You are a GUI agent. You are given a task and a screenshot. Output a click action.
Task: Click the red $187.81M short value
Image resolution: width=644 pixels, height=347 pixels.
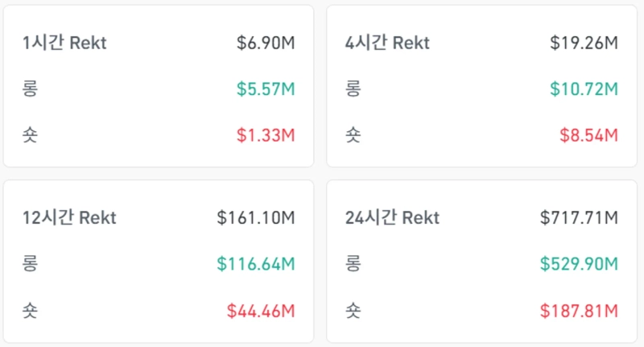click(579, 309)
